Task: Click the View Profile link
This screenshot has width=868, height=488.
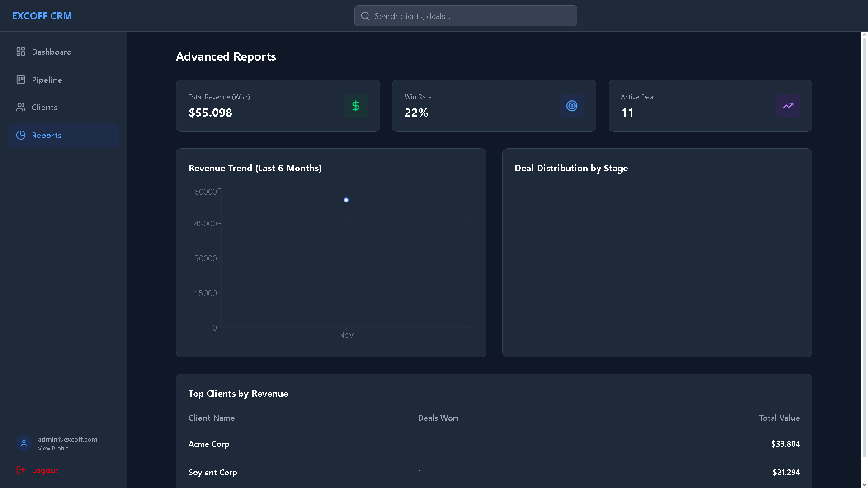Action: pyautogui.click(x=53, y=449)
